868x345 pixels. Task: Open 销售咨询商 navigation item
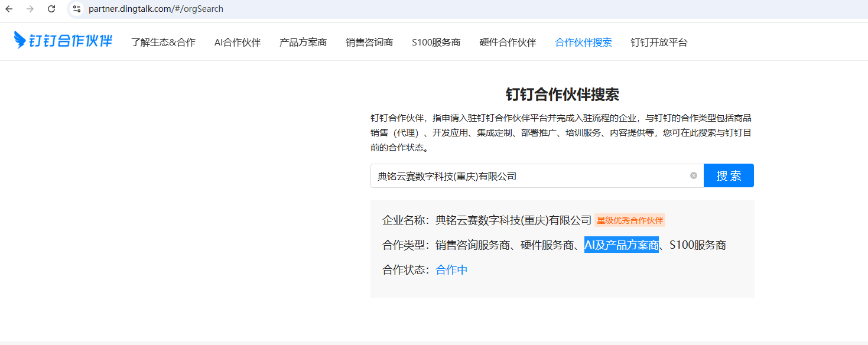[x=369, y=43]
